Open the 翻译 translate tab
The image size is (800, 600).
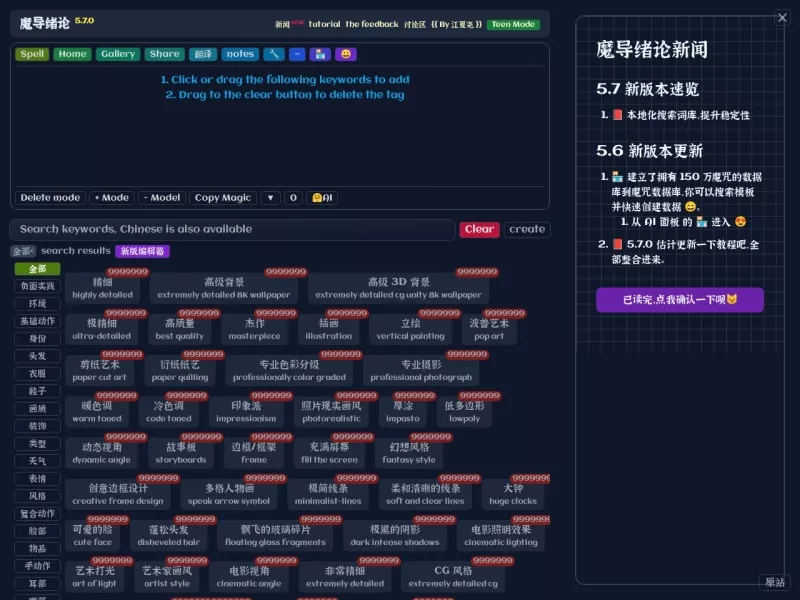[203, 54]
